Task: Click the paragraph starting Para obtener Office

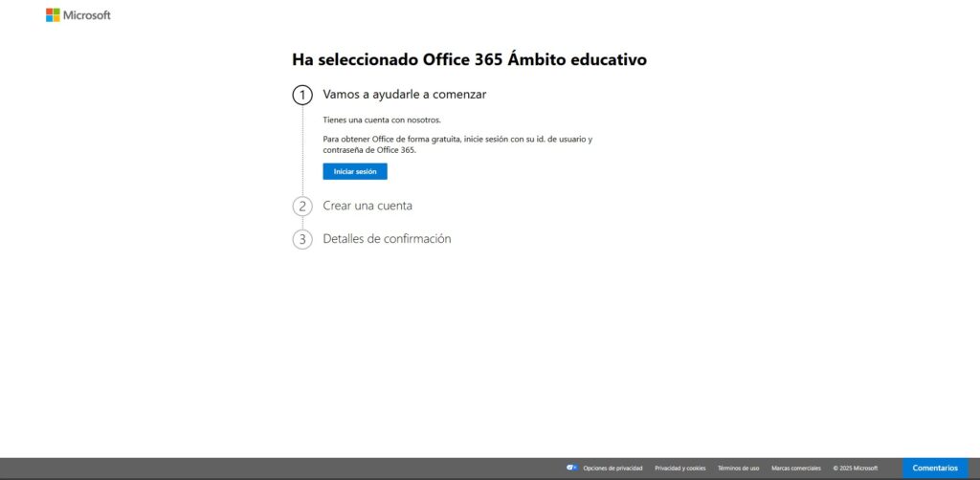Action: pyautogui.click(x=457, y=144)
